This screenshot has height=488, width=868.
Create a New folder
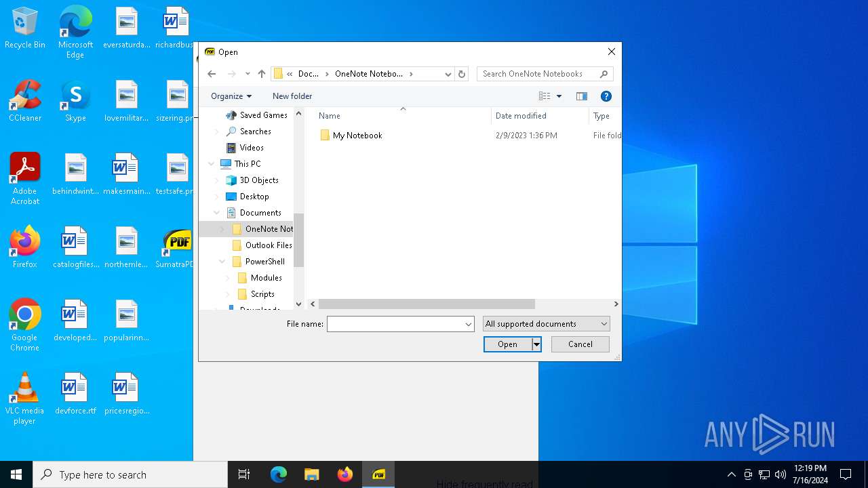pyautogui.click(x=292, y=96)
